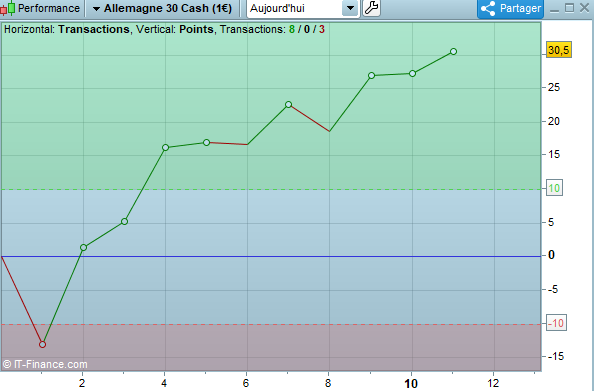Select the data point at transaction 10
The image size is (594, 391).
tap(413, 74)
